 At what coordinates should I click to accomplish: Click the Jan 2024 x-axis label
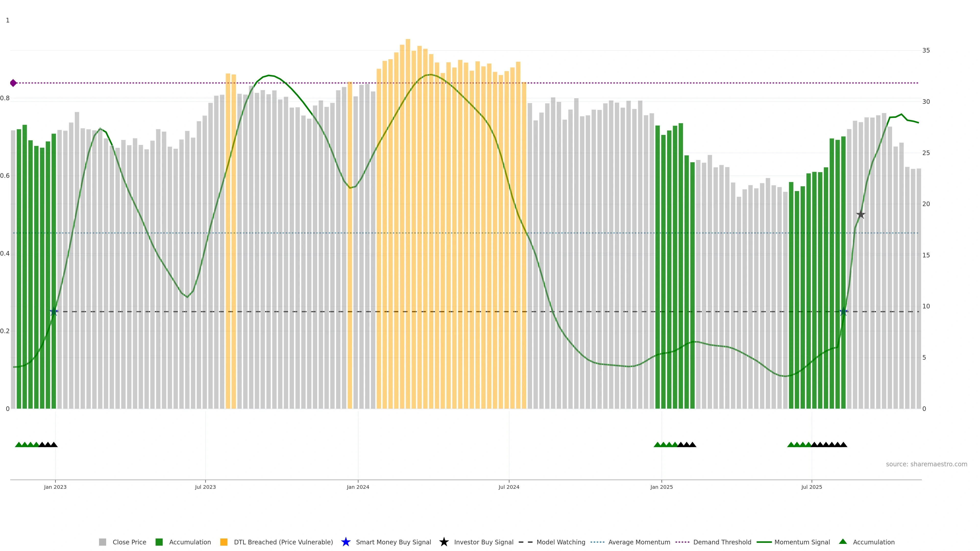tap(358, 487)
